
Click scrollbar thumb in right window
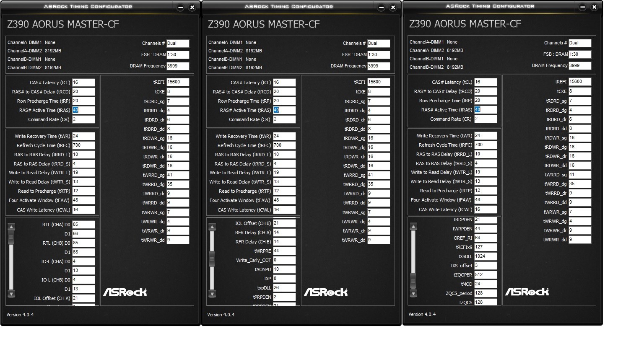(x=413, y=281)
